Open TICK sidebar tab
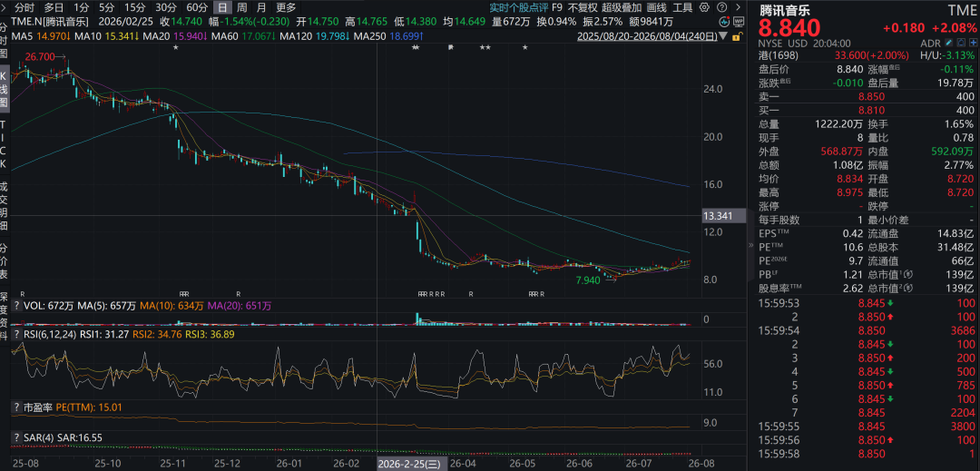The height and width of the screenshot is (471, 980). tap(5, 143)
